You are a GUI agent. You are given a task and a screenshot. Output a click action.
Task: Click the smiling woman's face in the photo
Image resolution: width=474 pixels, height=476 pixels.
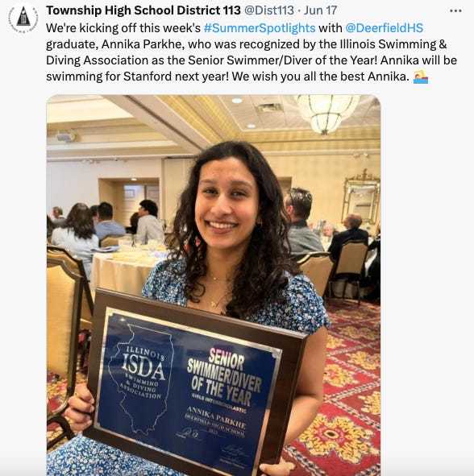pyautogui.click(x=226, y=207)
